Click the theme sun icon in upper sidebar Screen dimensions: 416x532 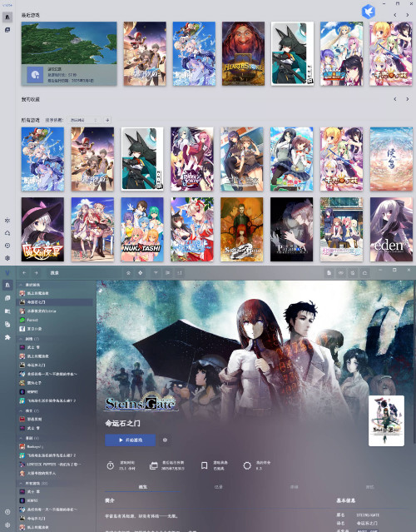[x=7, y=220]
